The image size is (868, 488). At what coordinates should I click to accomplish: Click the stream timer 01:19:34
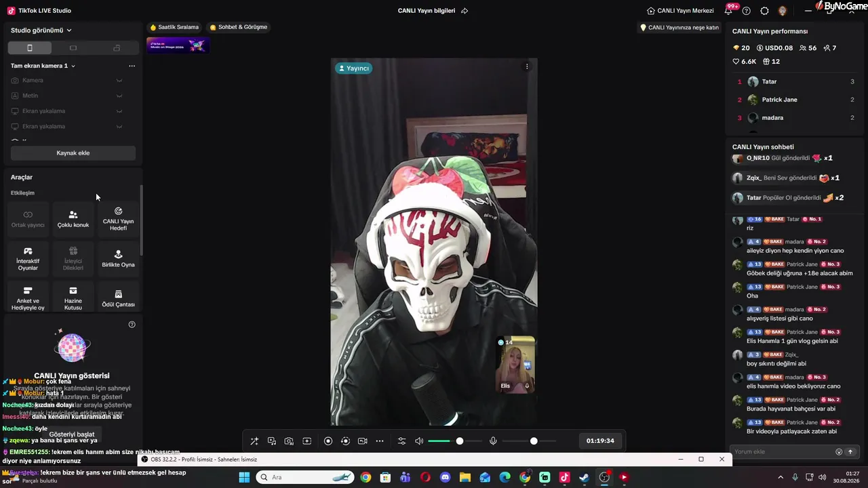click(600, 441)
